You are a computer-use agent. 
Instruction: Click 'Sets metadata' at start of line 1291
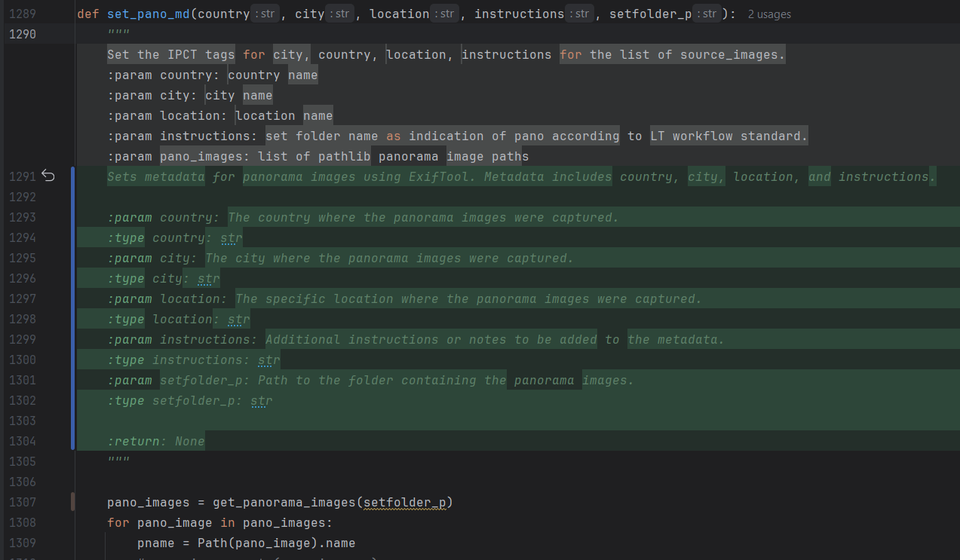156,177
